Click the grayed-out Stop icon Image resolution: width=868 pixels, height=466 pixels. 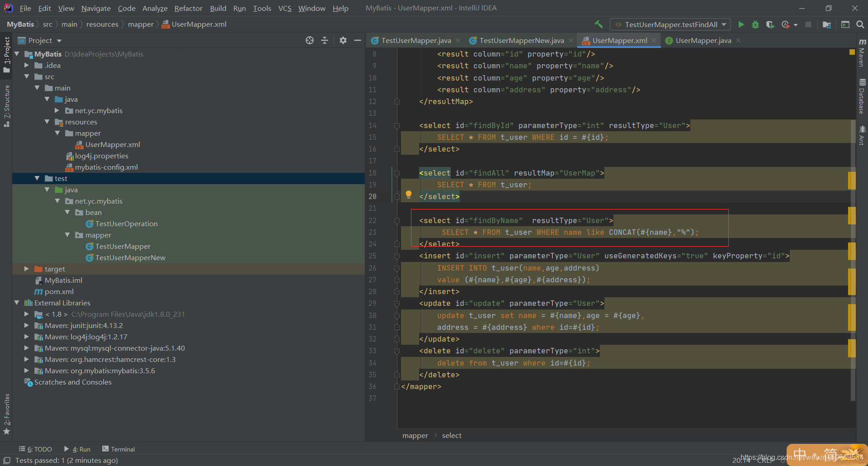tap(808, 24)
